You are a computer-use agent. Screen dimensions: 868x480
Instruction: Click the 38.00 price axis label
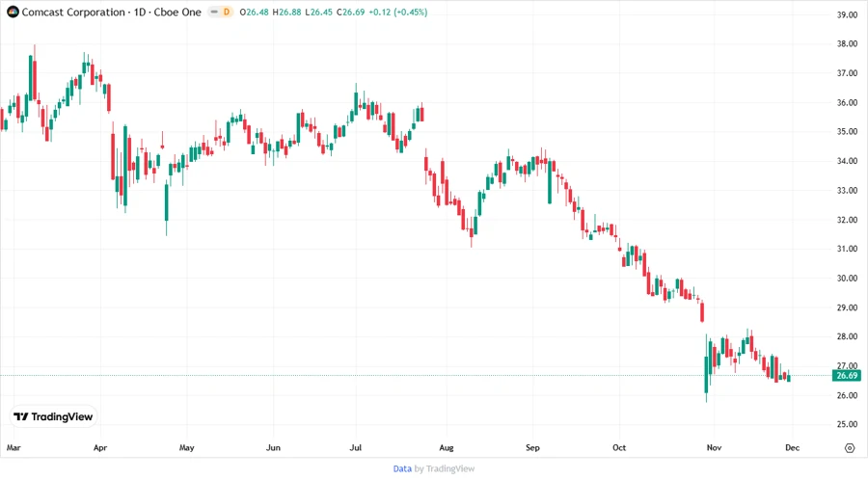(x=847, y=43)
